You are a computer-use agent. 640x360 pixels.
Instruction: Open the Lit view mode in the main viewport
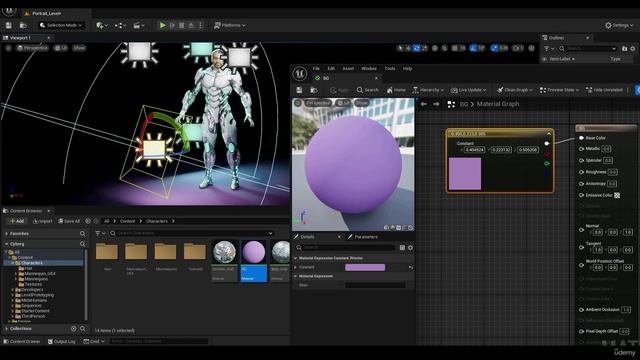[61, 48]
